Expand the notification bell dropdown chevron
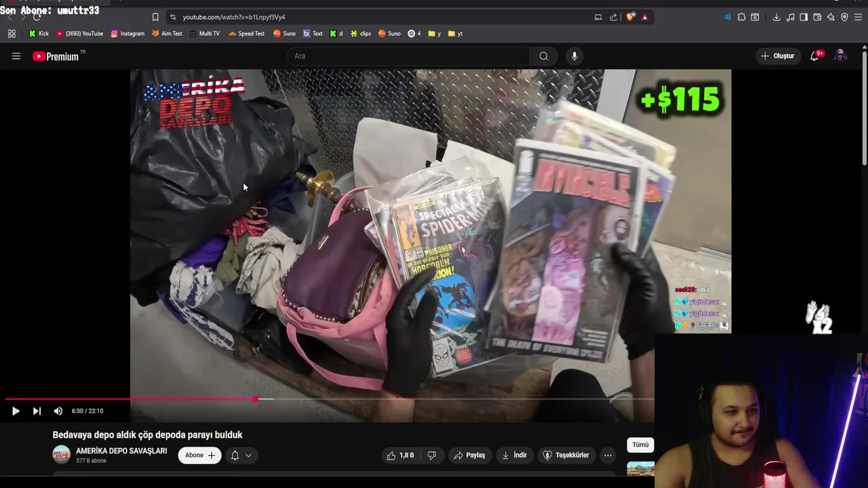Image resolution: width=868 pixels, height=488 pixels. (x=248, y=455)
